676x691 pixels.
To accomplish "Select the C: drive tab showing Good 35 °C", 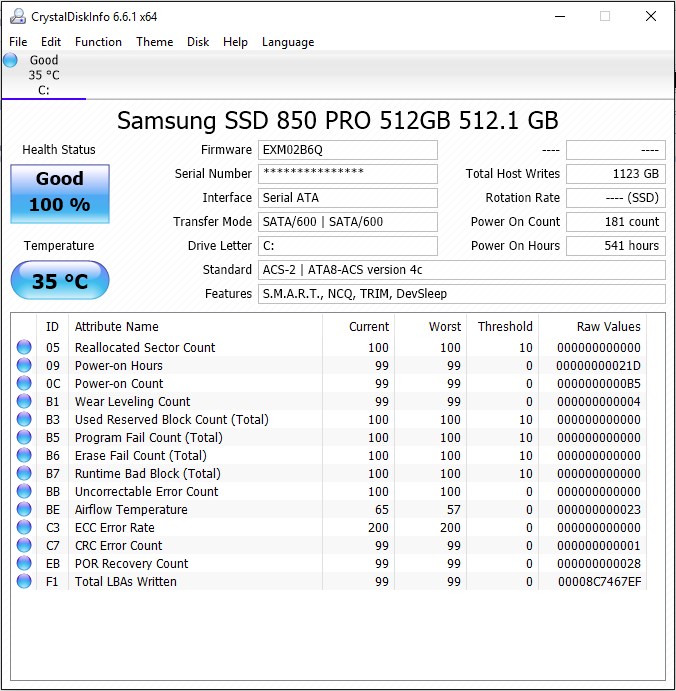I will point(44,75).
